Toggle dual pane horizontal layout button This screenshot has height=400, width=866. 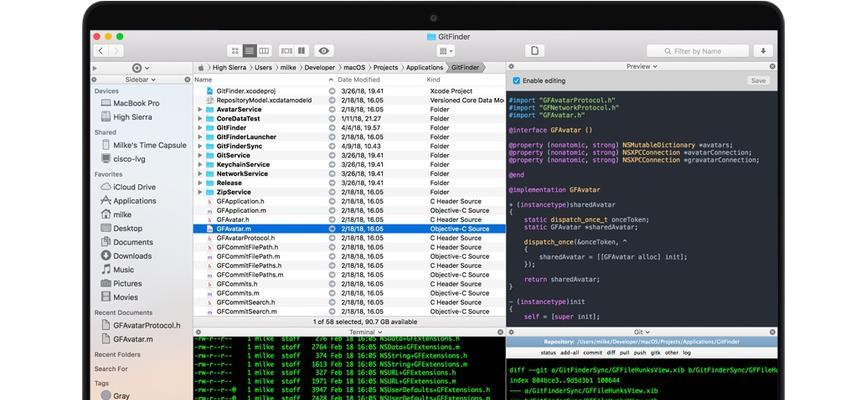tap(287, 51)
